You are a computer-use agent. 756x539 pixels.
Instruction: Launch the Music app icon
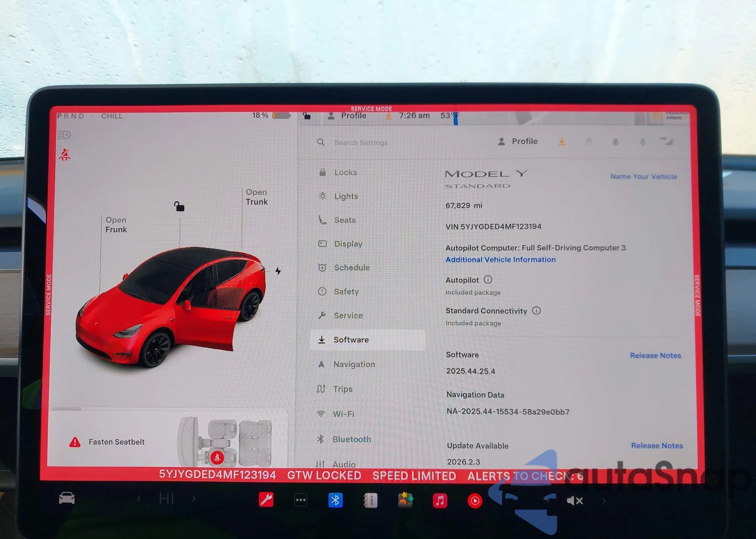point(440,500)
